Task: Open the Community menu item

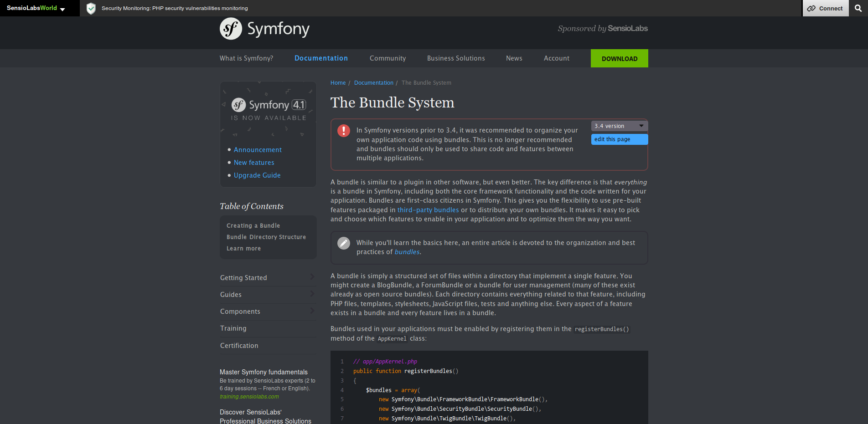Action: (387, 58)
